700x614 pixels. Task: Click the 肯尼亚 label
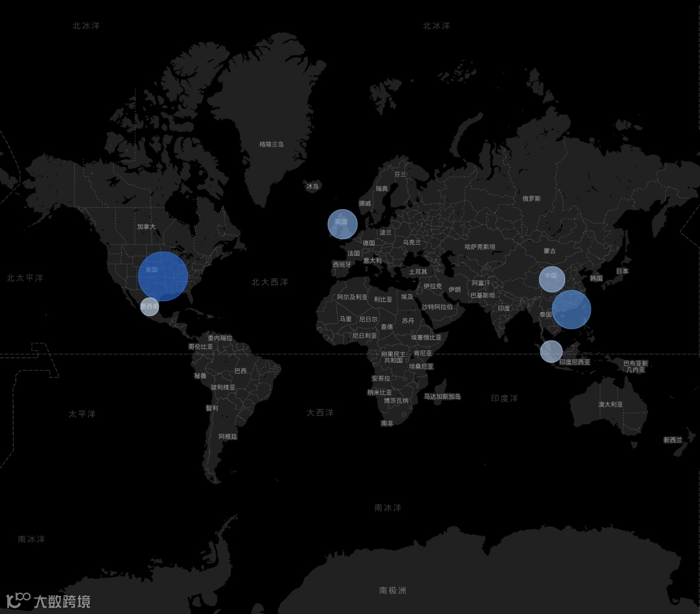[423, 353]
